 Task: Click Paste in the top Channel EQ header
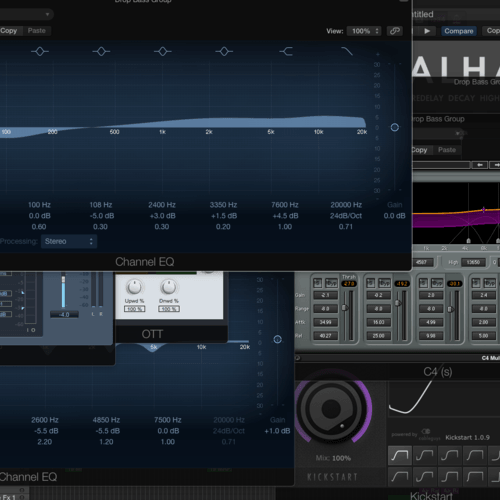[x=37, y=31]
